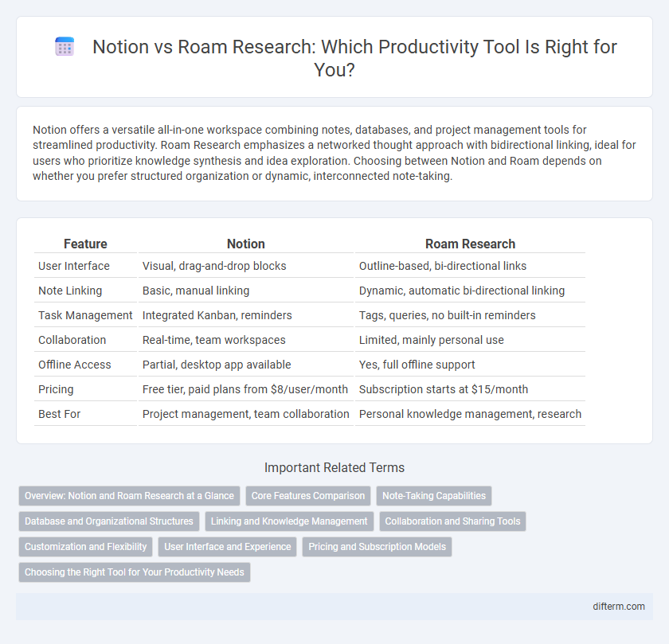Select the 'Roam Research' column header
The image size is (669, 644).
tap(470, 244)
